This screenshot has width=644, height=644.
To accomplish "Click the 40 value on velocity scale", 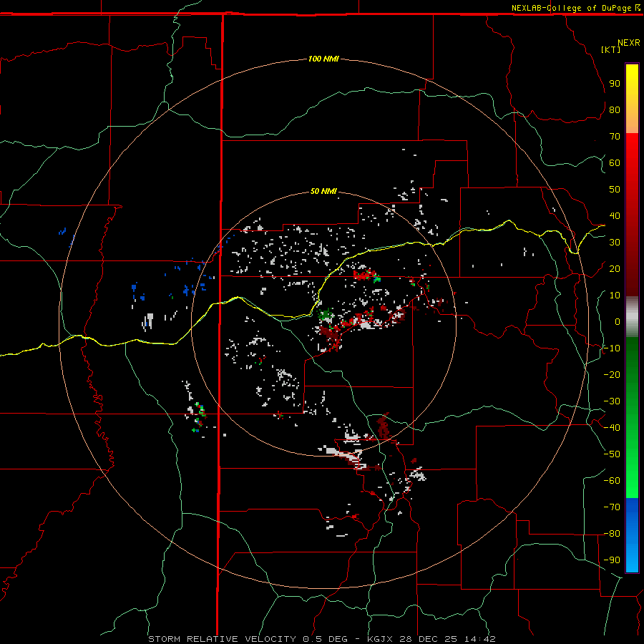I will 615,215.
